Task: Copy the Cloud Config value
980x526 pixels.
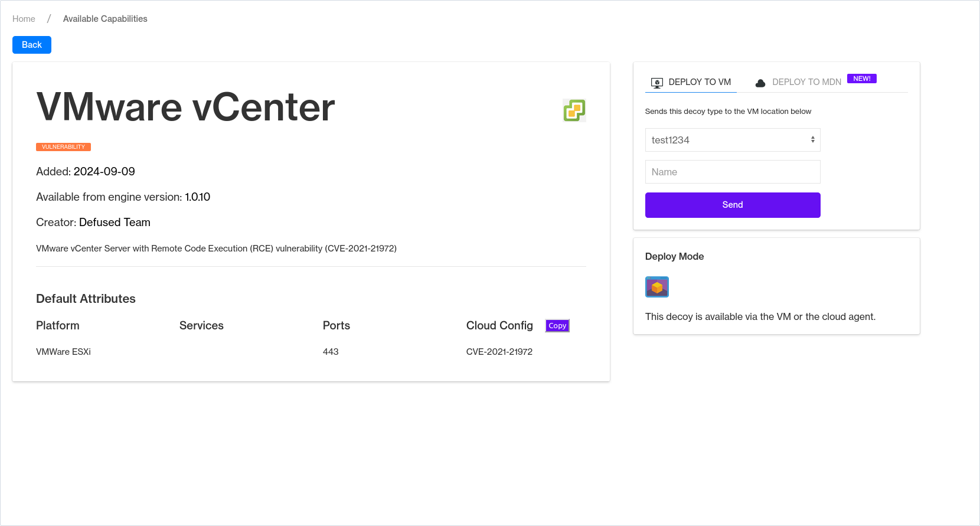Action: [x=557, y=326]
